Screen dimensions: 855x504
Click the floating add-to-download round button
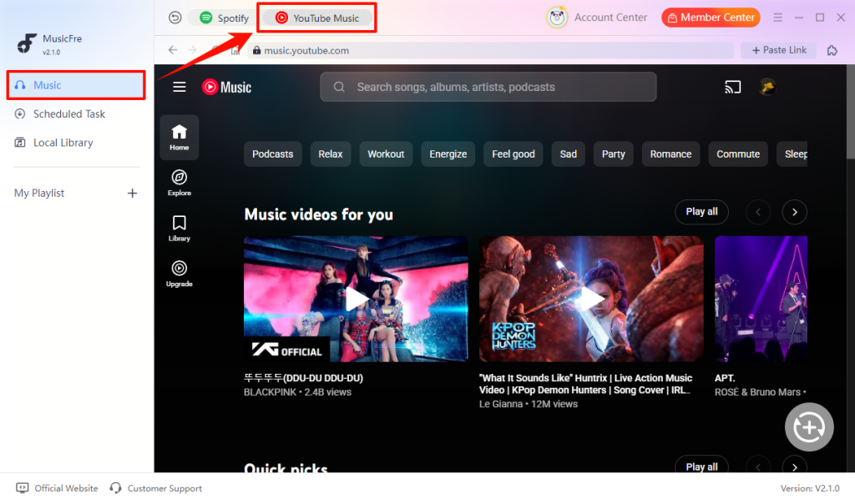808,427
